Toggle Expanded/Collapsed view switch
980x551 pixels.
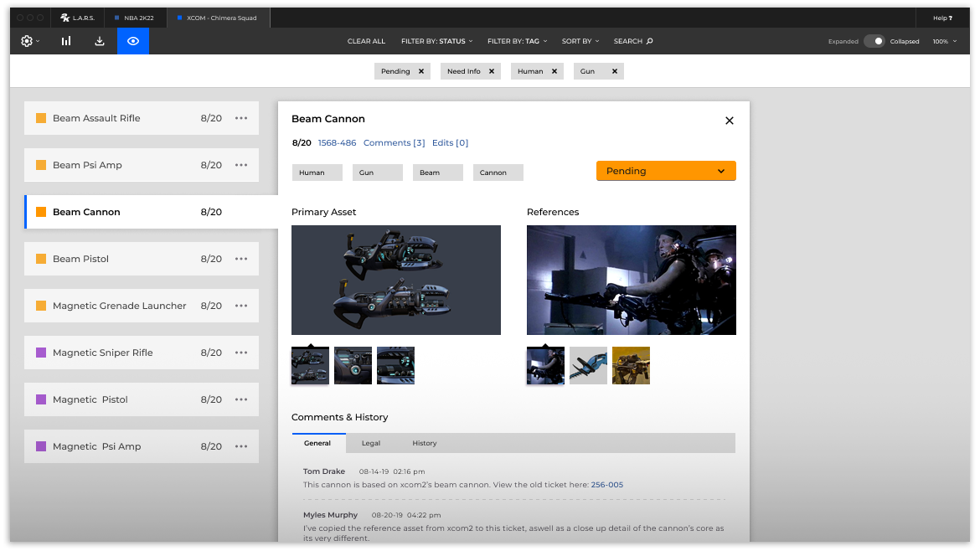point(874,41)
